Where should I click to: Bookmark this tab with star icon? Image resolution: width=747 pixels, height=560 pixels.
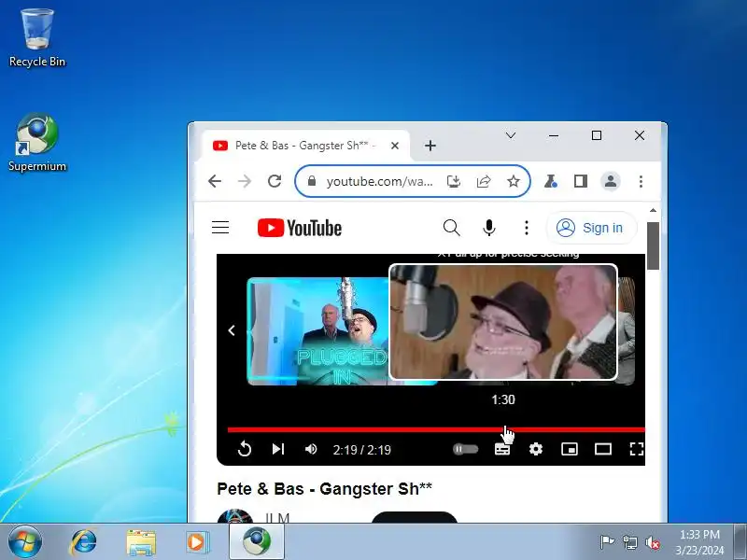click(x=513, y=181)
